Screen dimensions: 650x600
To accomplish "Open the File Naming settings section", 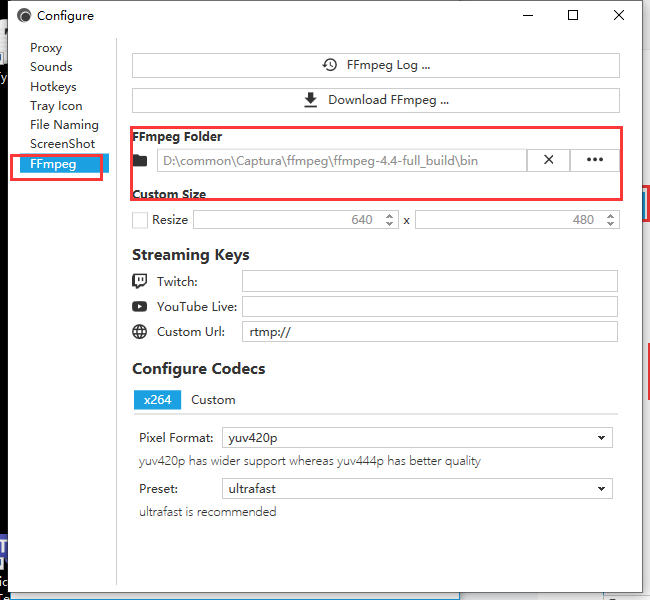I will 64,125.
